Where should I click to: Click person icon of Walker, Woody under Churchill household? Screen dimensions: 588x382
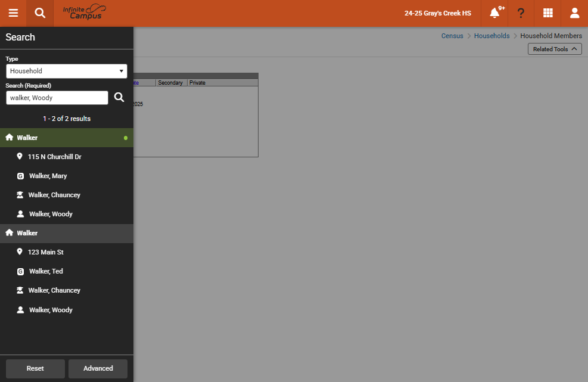pos(21,214)
